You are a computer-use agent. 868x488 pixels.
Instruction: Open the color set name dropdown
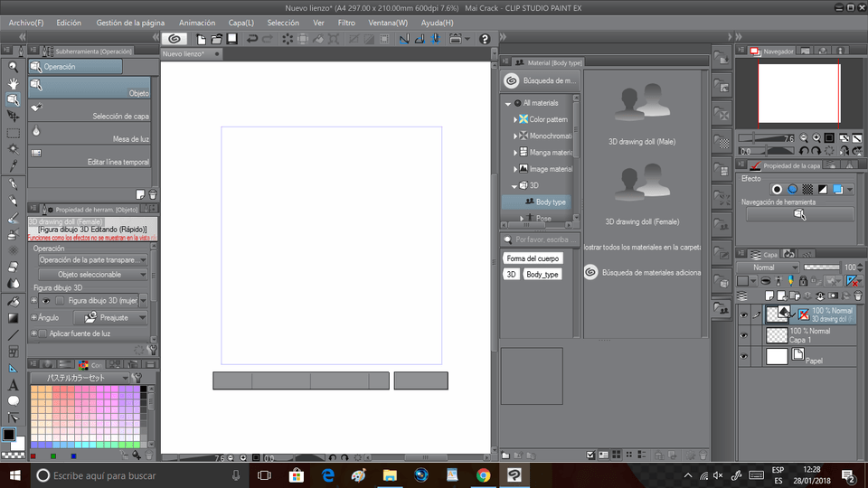80,378
